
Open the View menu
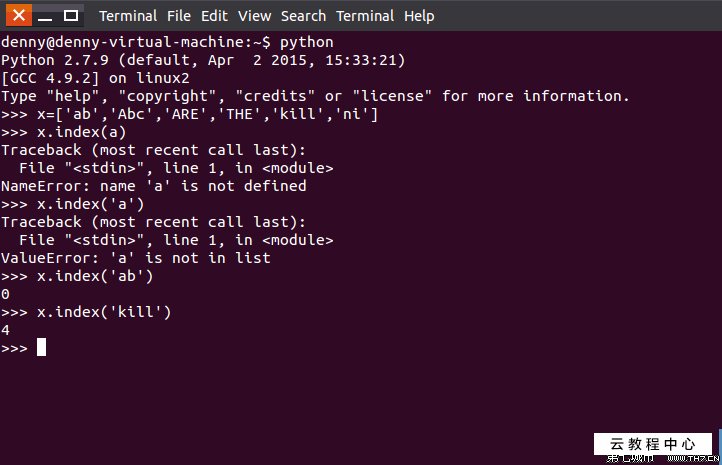pyautogui.click(x=254, y=15)
